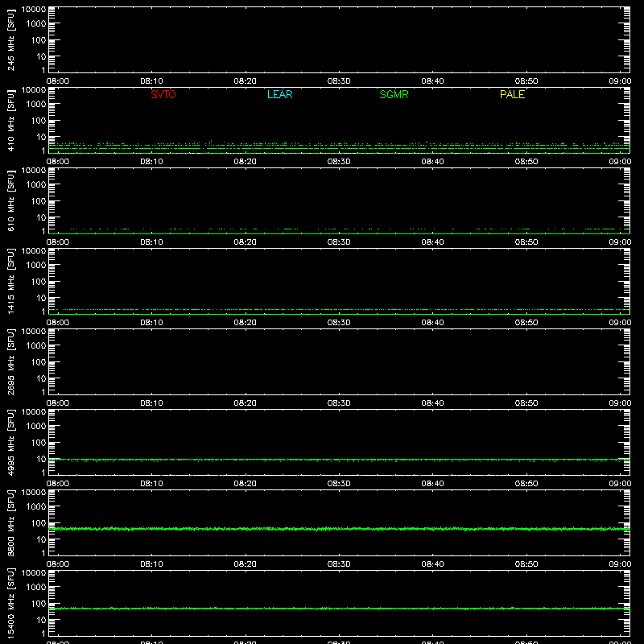Click the 100 tick label on 8800 MHz panel
The height and width of the screenshot is (644, 644).
(x=39, y=523)
